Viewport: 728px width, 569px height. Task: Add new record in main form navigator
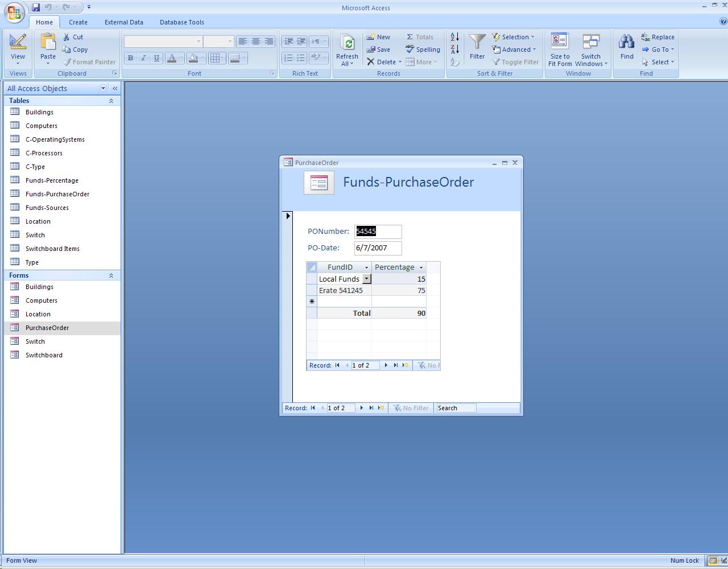381,408
